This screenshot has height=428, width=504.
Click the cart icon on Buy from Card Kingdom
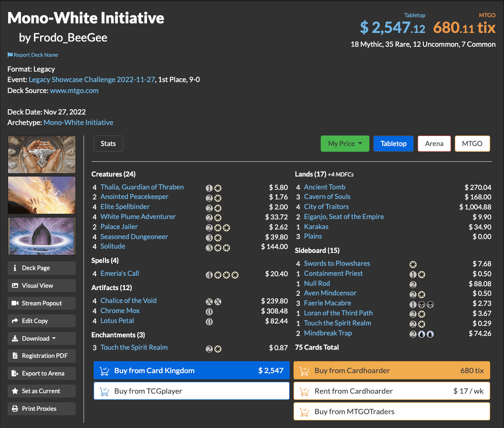105,370
